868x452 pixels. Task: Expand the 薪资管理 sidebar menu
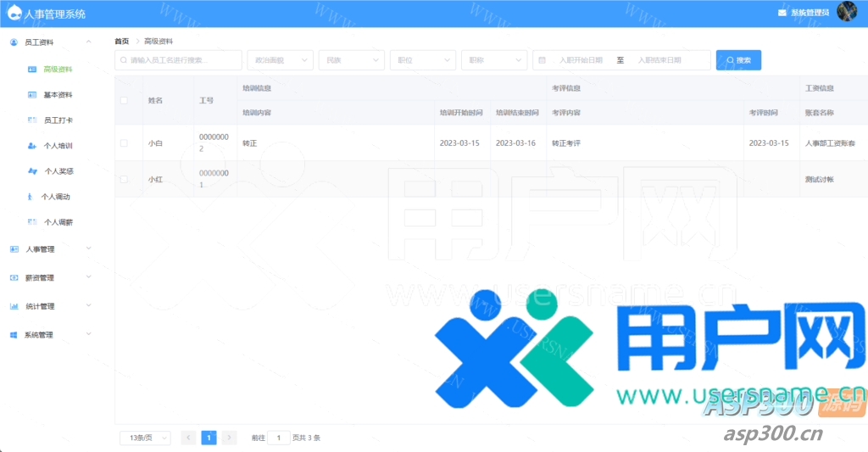tap(49, 278)
